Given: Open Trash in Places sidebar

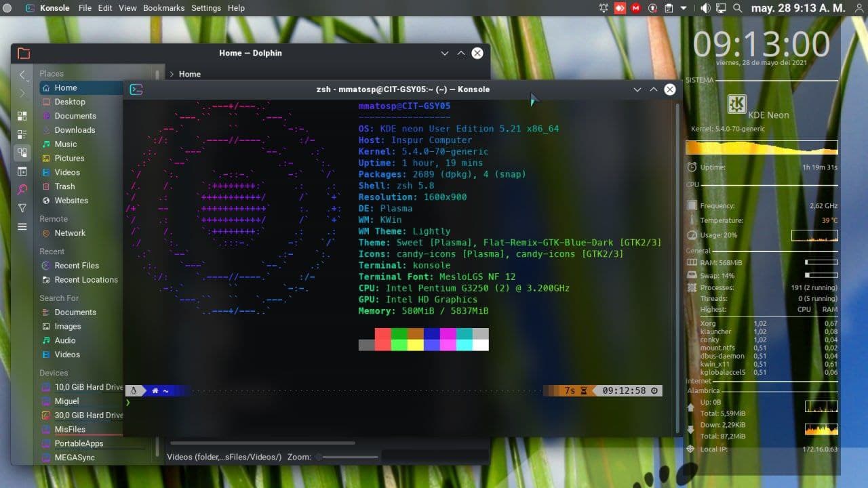Looking at the screenshot, I should click(64, 186).
